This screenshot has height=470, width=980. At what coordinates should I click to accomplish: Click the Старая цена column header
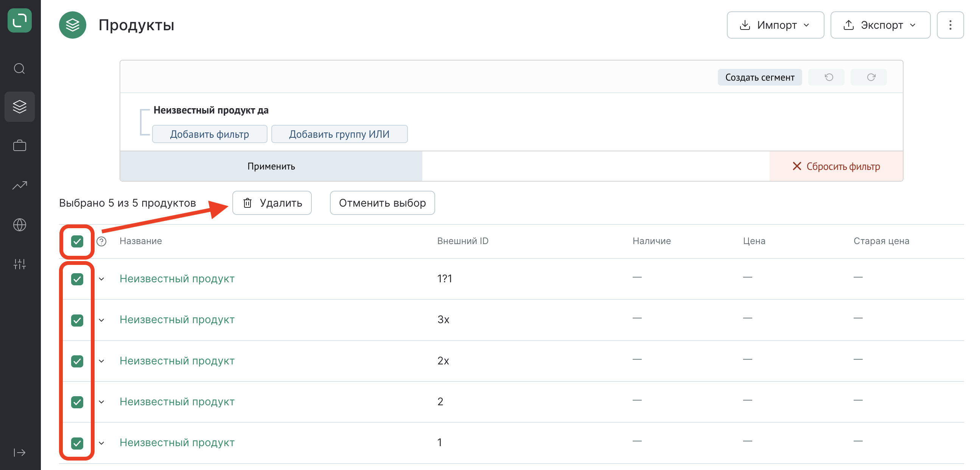881,241
